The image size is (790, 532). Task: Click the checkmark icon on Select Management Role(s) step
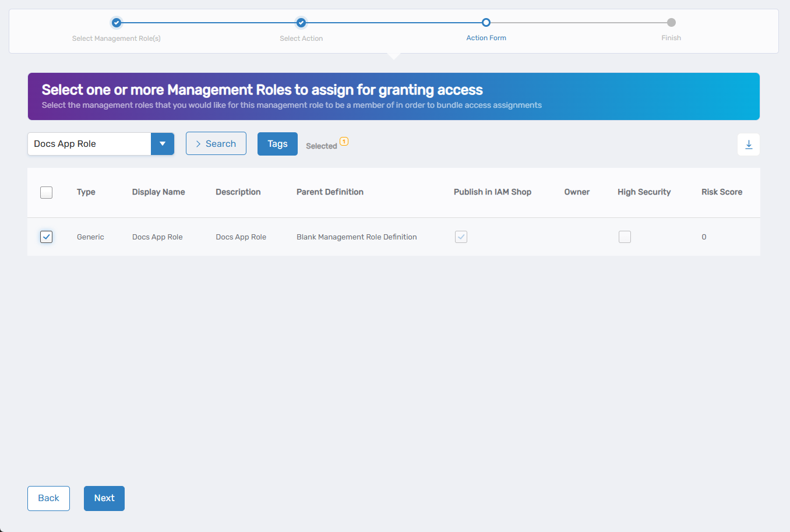click(116, 22)
